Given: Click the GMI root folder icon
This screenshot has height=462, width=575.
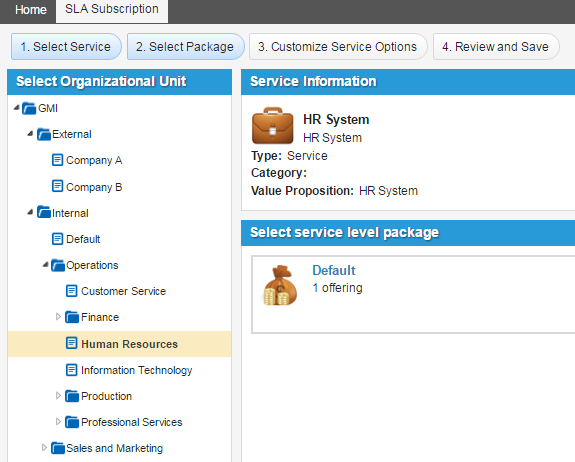Looking at the screenshot, I should point(29,109).
